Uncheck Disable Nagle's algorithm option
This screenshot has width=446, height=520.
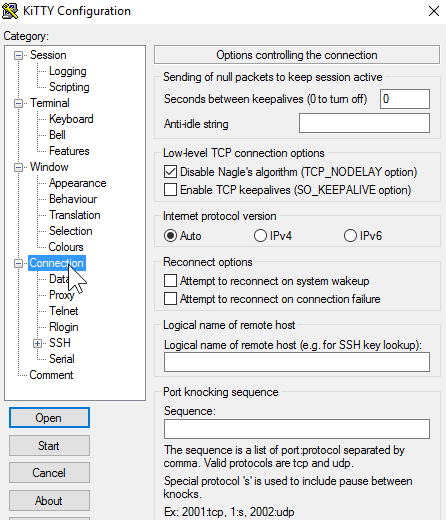click(170, 172)
